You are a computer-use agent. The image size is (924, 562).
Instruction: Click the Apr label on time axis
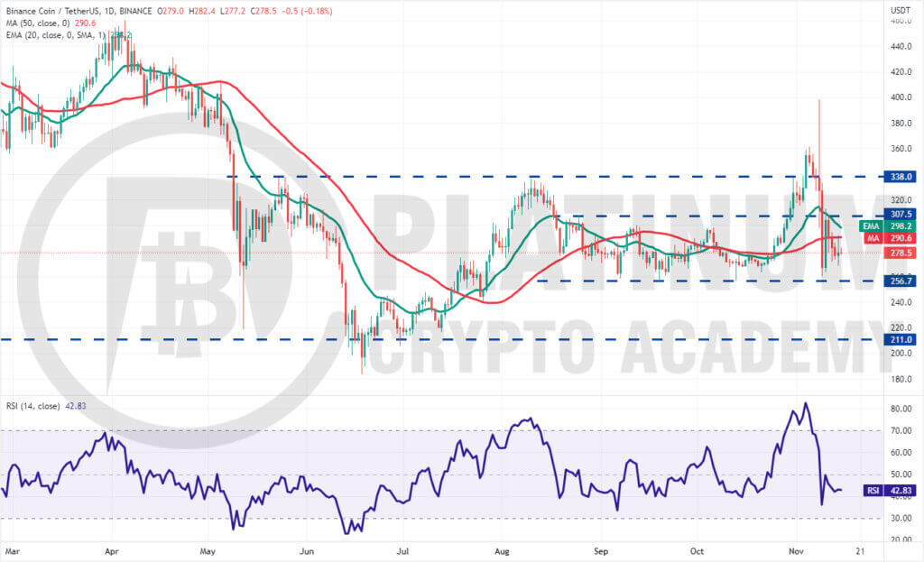click(x=111, y=551)
